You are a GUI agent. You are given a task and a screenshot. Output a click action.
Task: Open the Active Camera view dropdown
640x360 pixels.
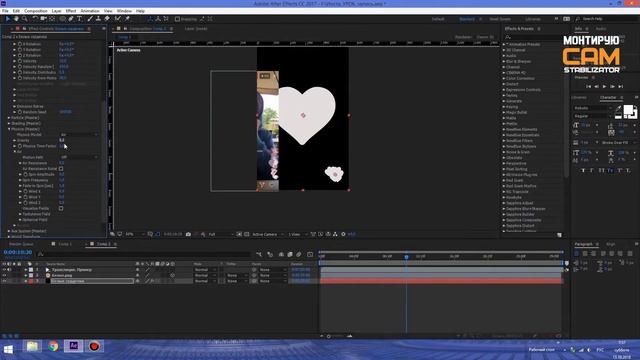[267, 234]
